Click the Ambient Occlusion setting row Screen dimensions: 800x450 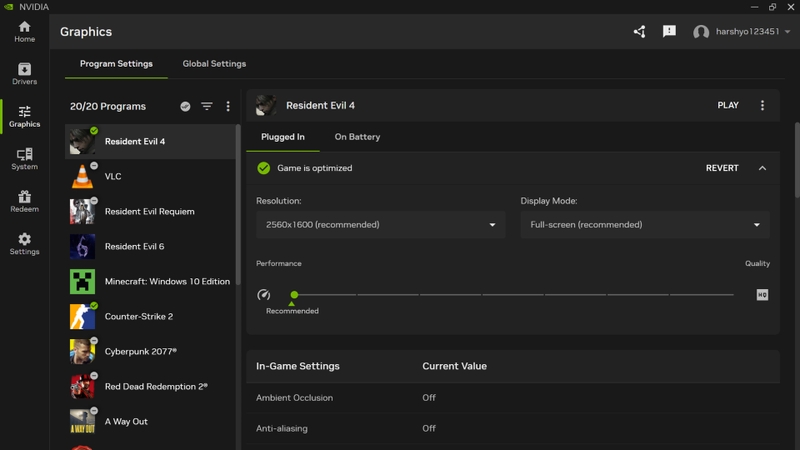coord(513,397)
